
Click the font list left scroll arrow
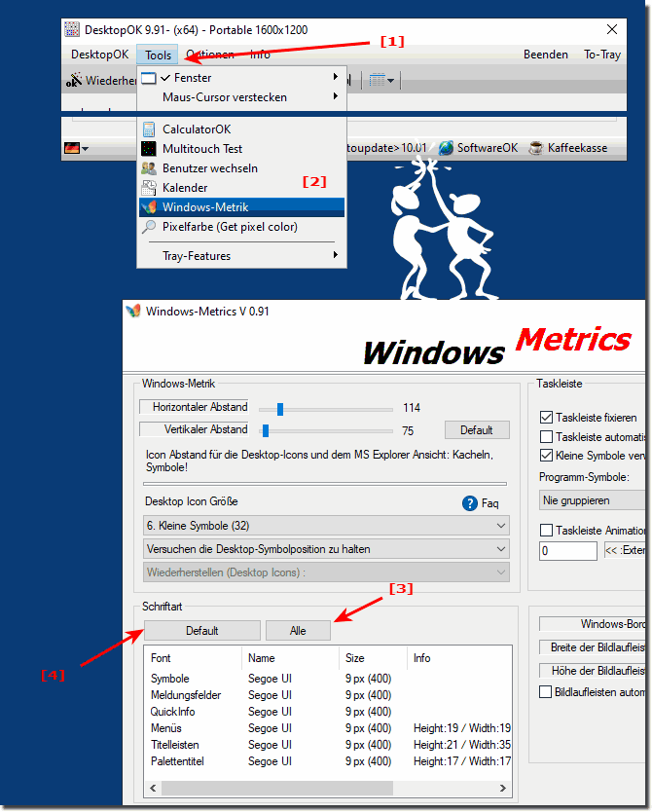pyautogui.click(x=153, y=788)
